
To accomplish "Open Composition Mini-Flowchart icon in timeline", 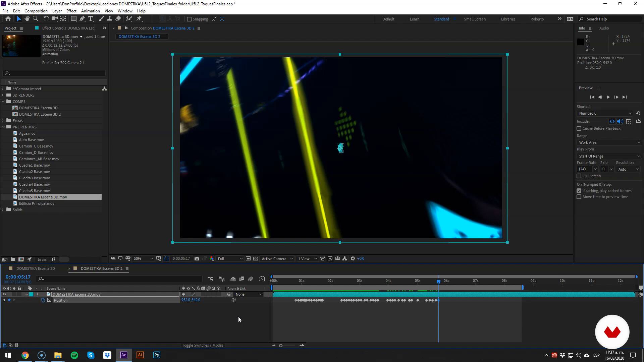I will point(210,279).
